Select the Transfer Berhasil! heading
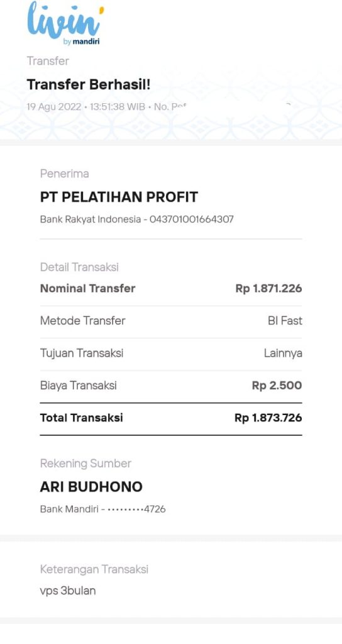 click(x=89, y=85)
